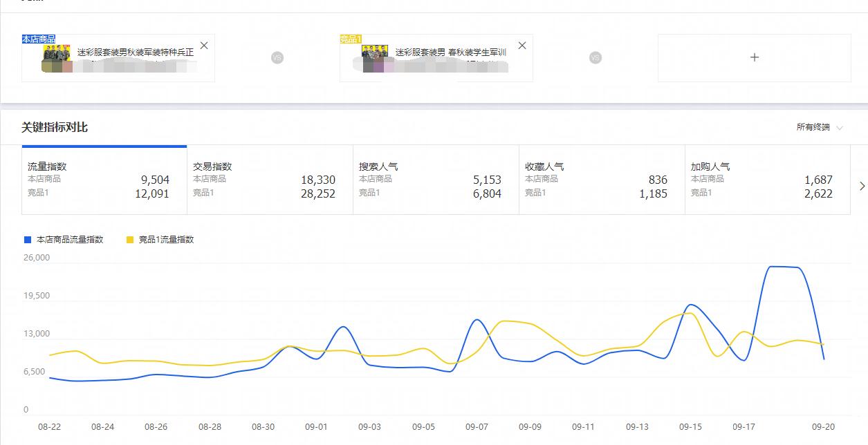Click the right arrow to show more metrics

tap(861, 186)
